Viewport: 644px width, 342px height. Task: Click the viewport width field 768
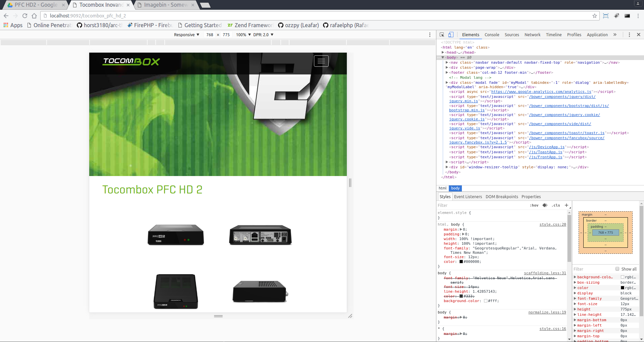point(210,35)
